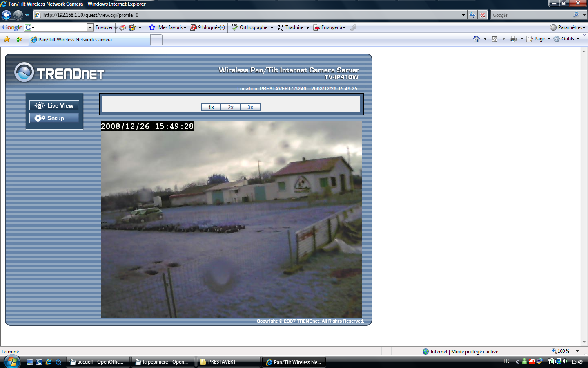Click Show Desktop quick launch icon
Image resolution: width=588 pixels, height=368 pixels.
(x=30, y=362)
